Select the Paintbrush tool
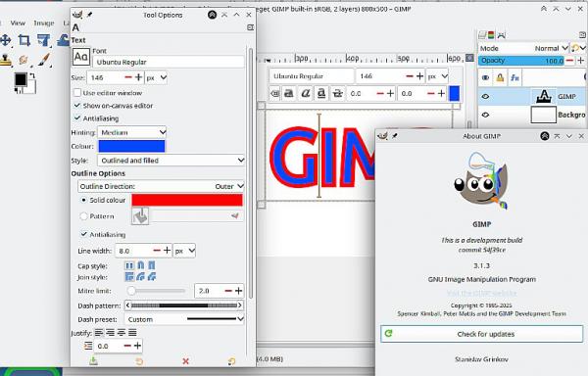The width and height of the screenshot is (588, 376). click(x=43, y=59)
